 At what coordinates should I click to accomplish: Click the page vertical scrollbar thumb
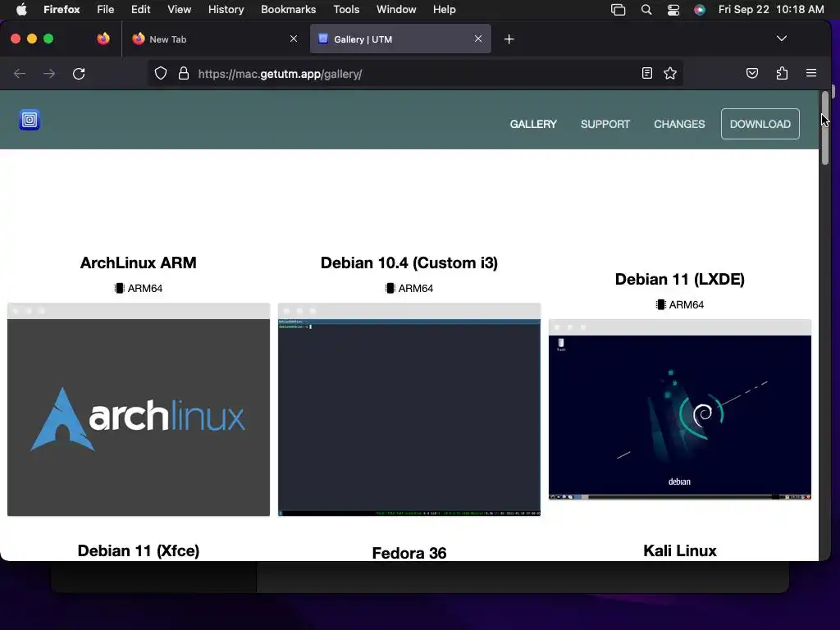(x=825, y=128)
